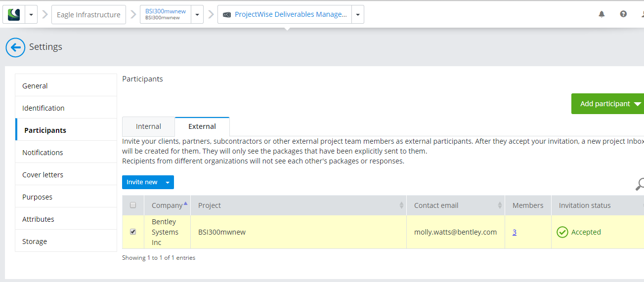644x282 pixels.
Task: Open dropdown next to Bentley logo
Action: 31,14
